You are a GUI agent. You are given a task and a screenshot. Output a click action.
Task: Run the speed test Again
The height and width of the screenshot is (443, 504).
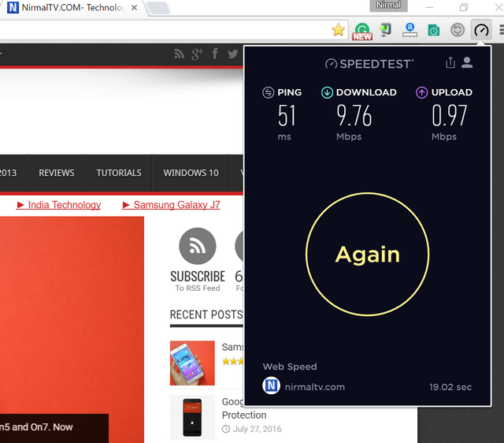click(368, 254)
